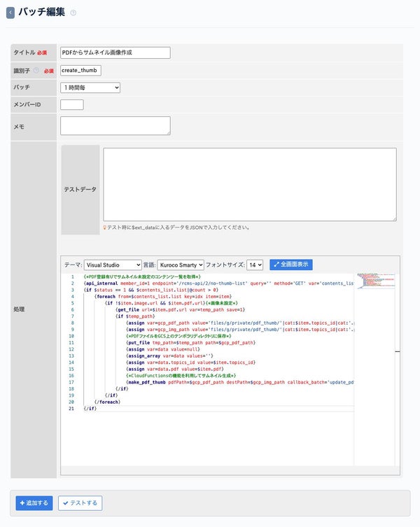This screenshot has width=420, height=527.
Task: Click the {/foreach} closing line
Action: click(x=107, y=402)
